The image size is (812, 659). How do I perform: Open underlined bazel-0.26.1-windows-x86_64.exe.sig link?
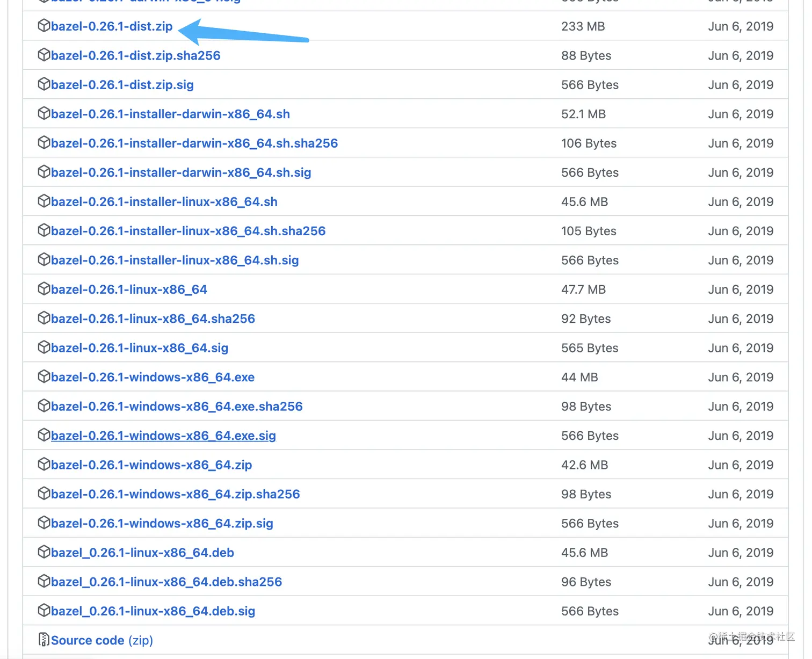point(163,436)
